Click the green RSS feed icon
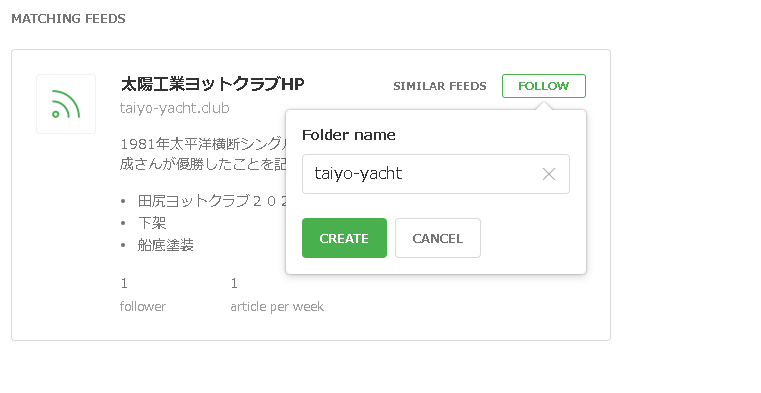The width and height of the screenshot is (761, 393). click(66, 104)
